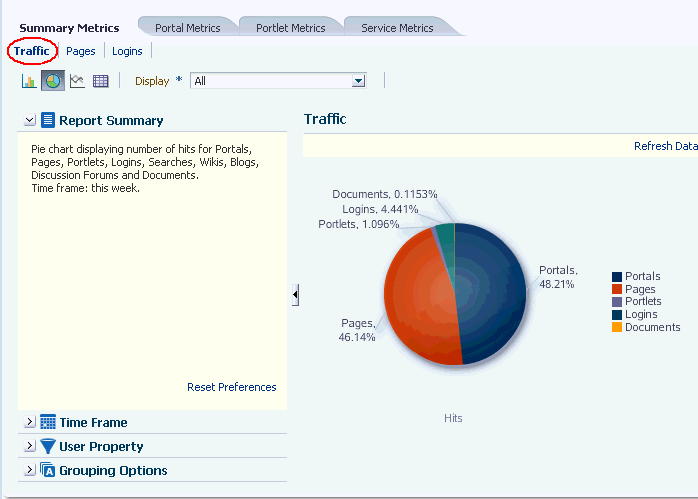Viewport: 698px width, 499px height.
Task: Click the Display field label
Action: tap(152, 81)
